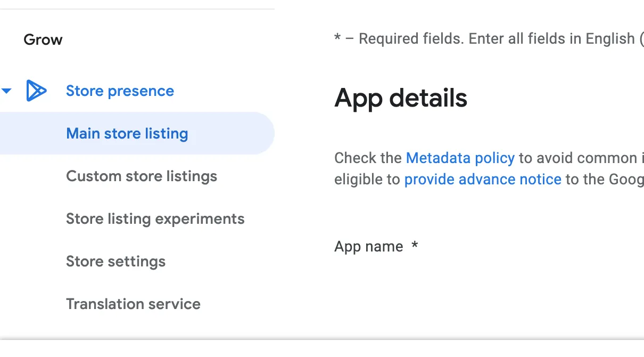
Task: Open Translation service page
Action: (133, 304)
